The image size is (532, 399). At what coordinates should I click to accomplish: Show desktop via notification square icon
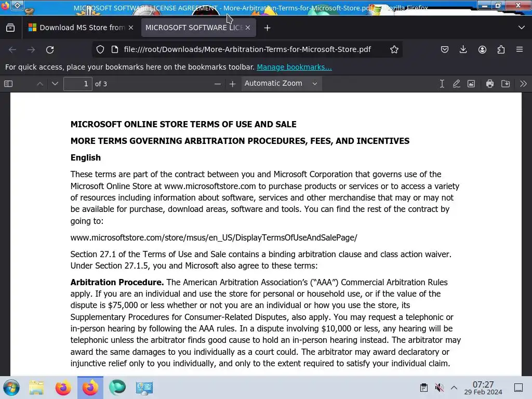518,388
